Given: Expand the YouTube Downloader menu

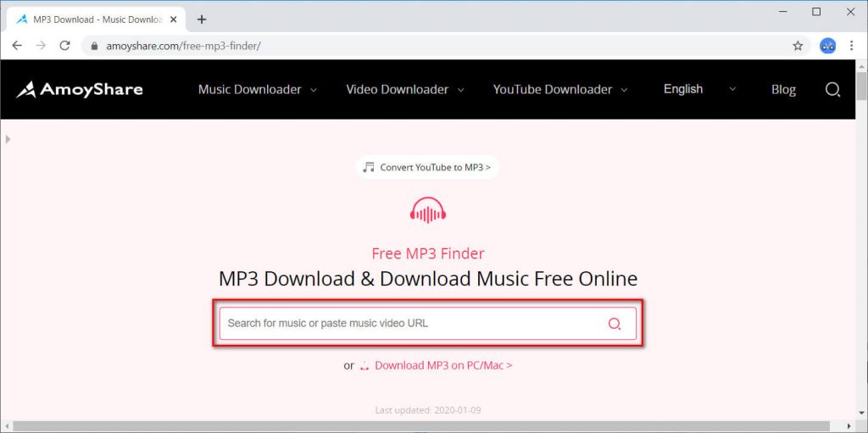Looking at the screenshot, I should coord(561,90).
